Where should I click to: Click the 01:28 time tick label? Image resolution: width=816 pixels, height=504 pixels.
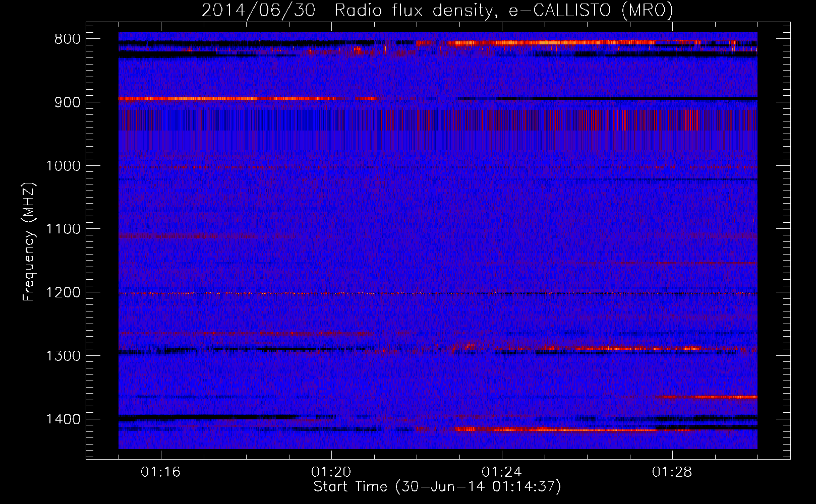(672, 472)
